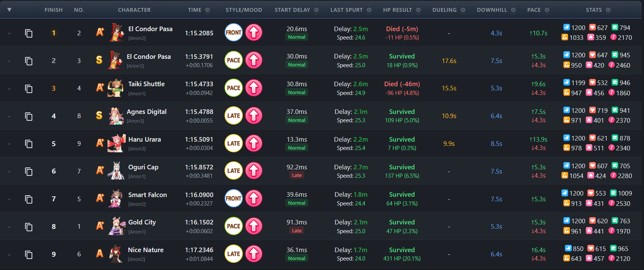Copy the Taiki Shuttle row

(28, 89)
